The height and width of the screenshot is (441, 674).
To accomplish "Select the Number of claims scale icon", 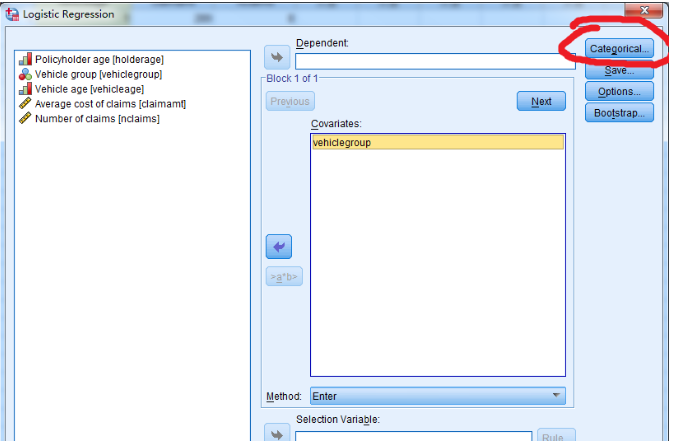I will pyautogui.click(x=26, y=119).
